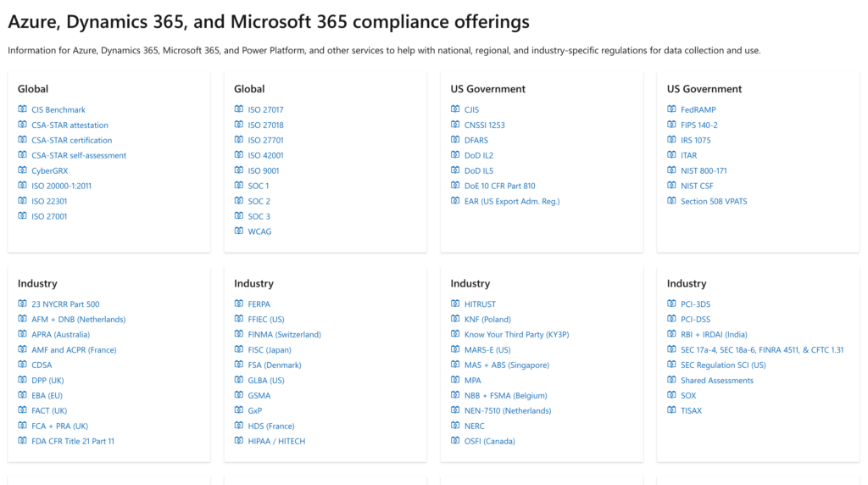Open the IRS 1075 link
This screenshot has height=485, width=868.
click(696, 140)
